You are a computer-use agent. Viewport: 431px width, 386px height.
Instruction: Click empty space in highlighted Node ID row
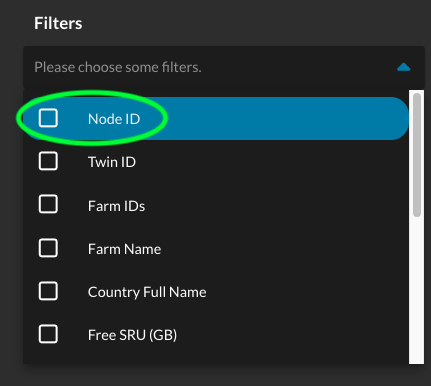coord(273,118)
